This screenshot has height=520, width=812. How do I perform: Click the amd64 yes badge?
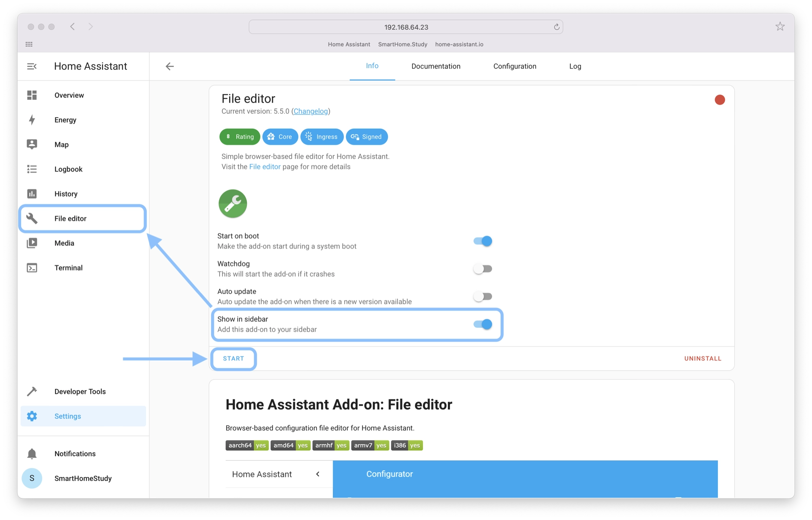coord(290,445)
